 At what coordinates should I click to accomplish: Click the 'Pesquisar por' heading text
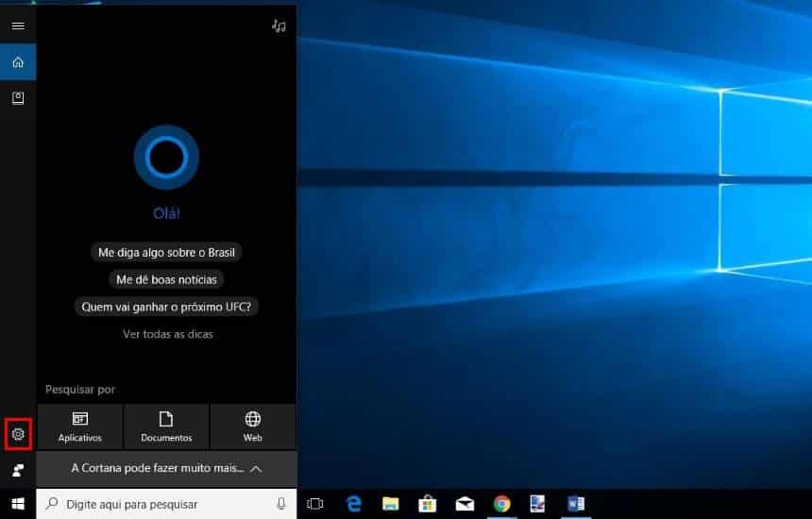80,390
